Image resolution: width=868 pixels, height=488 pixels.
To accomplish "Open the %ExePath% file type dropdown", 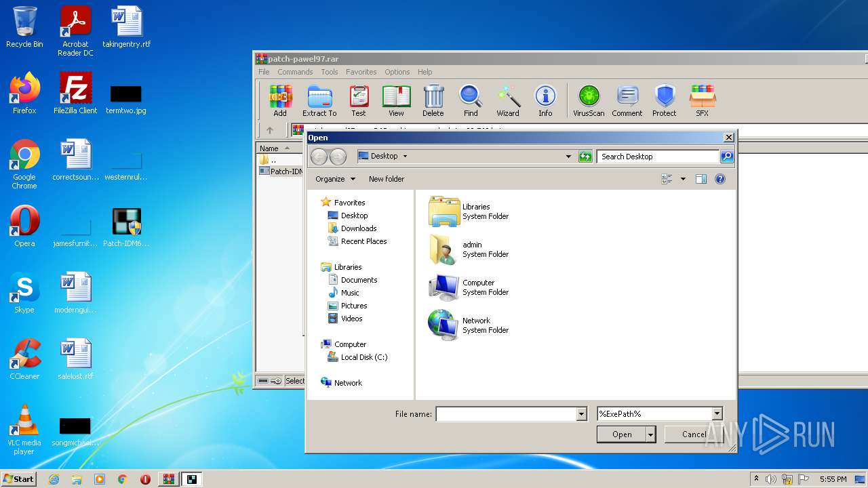I will point(717,414).
